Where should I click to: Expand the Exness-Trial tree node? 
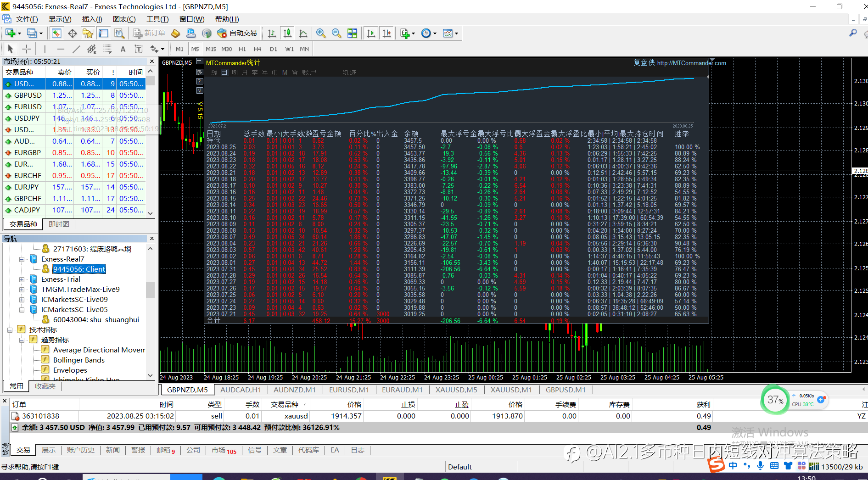tap(22, 279)
